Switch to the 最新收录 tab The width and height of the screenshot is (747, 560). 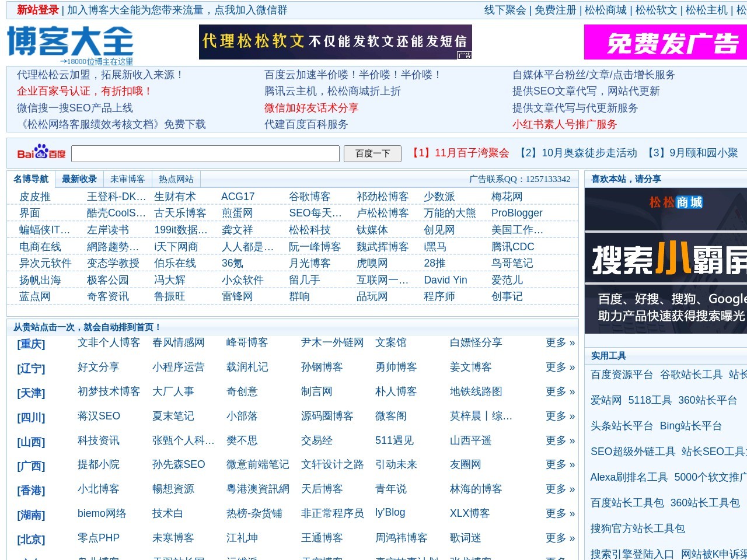point(79,179)
